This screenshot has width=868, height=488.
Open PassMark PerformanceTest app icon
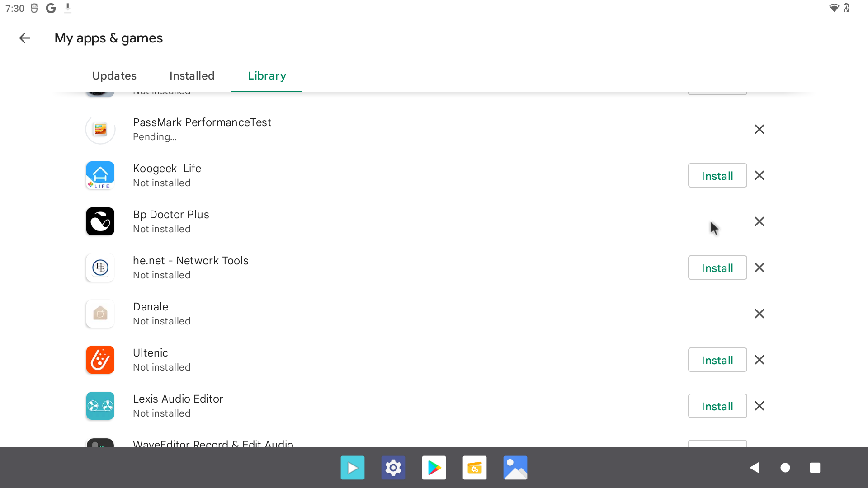(x=100, y=130)
